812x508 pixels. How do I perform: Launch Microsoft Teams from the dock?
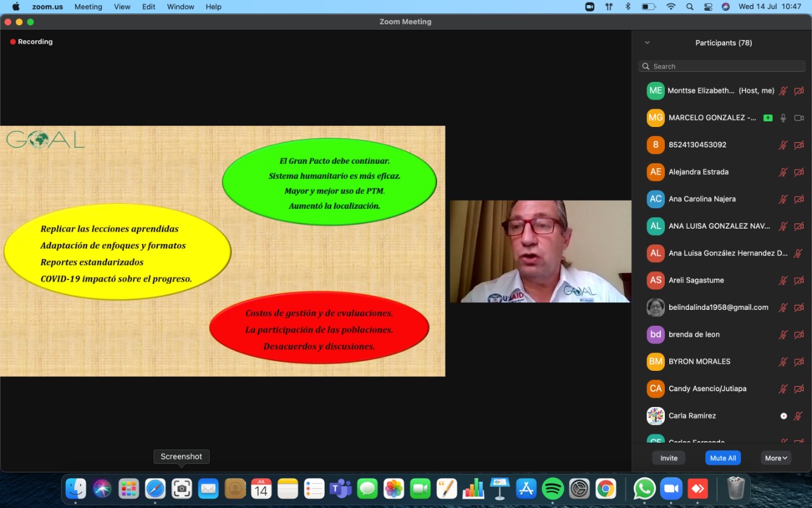tap(341, 488)
